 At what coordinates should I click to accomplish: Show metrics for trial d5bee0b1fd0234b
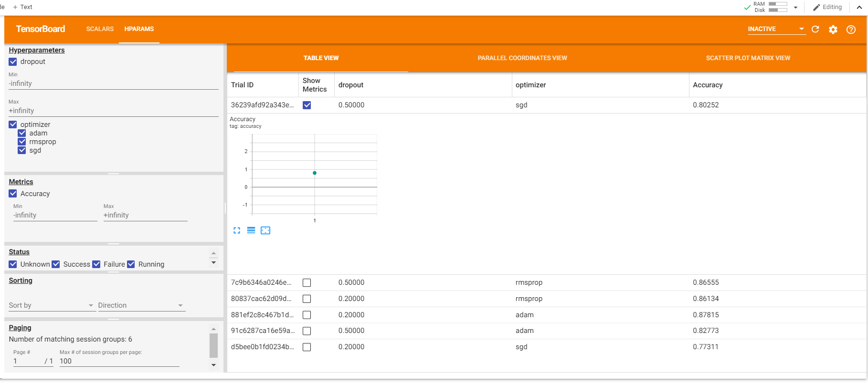click(x=307, y=347)
